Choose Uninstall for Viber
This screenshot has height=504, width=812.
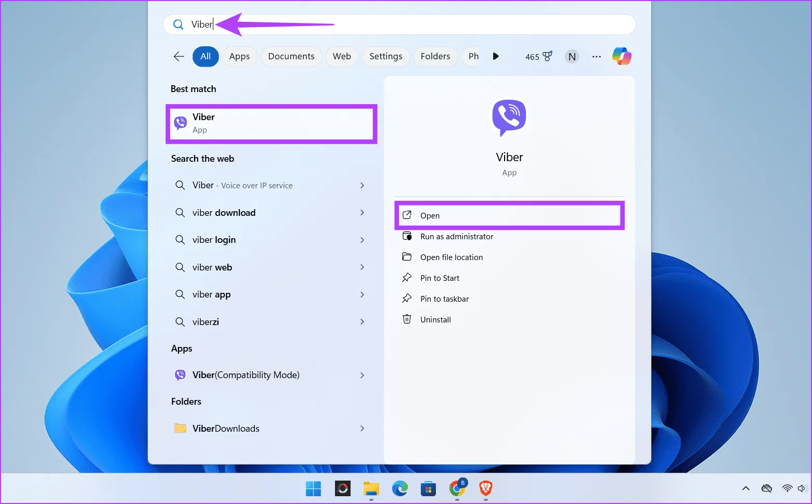pos(435,319)
